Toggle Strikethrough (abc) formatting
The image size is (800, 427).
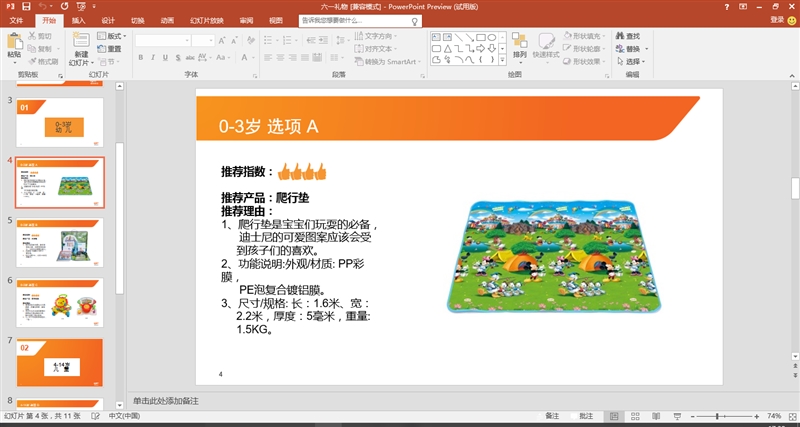point(190,58)
